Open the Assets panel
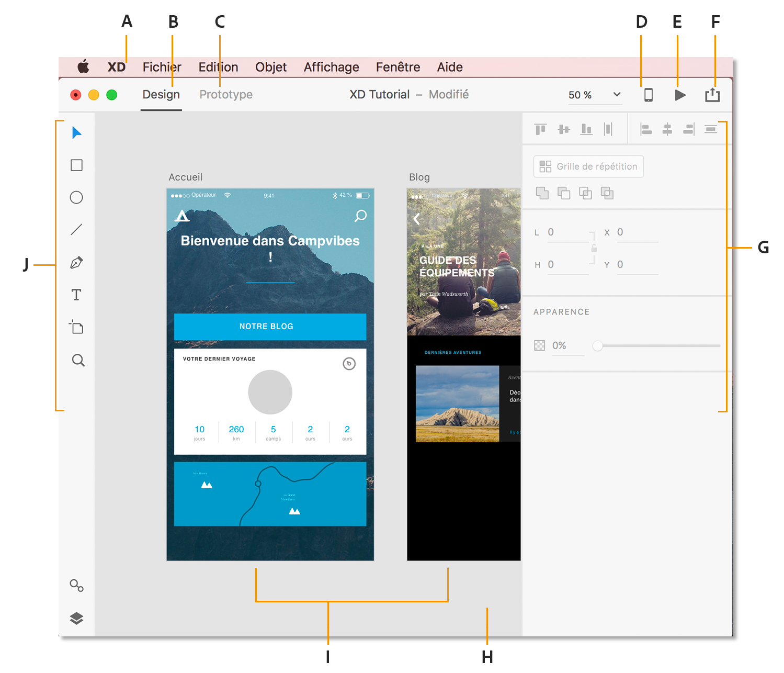The image size is (784, 673). [76, 586]
